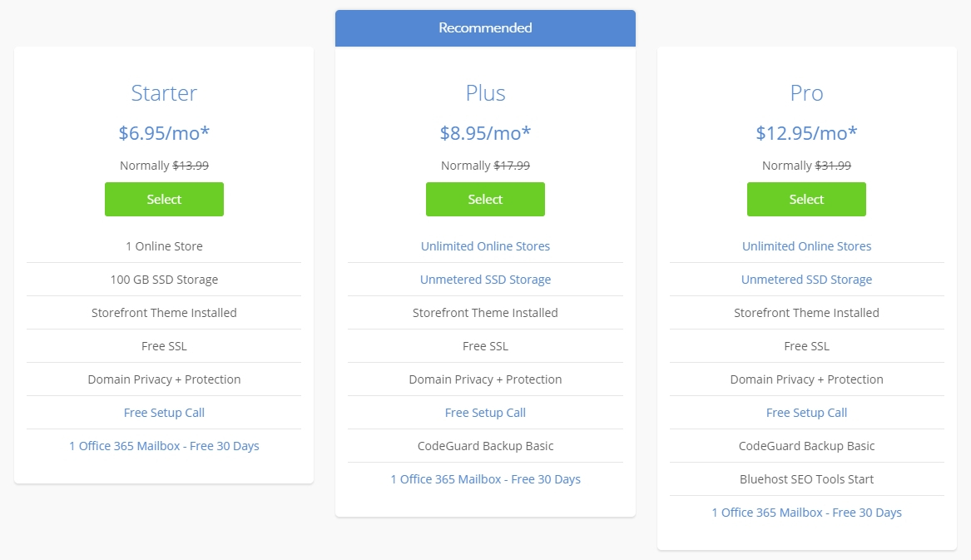The width and height of the screenshot is (971, 560).
Task: Click Domain Privacy + Protection in Starter plan
Action: [x=164, y=379]
